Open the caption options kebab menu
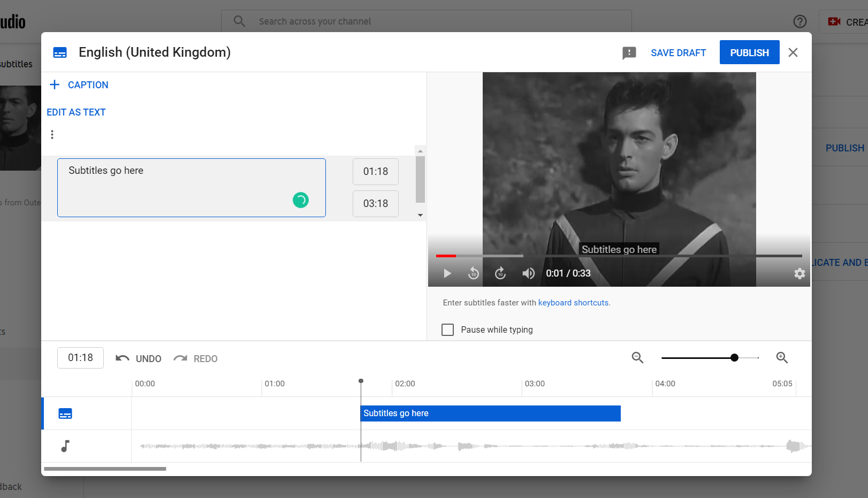The width and height of the screenshot is (868, 498). click(52, 134)
